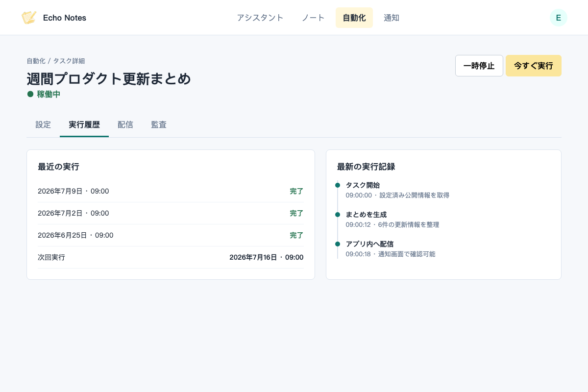Select the 実行履歴 tab

pyautogui.click(x=84, y=124)
